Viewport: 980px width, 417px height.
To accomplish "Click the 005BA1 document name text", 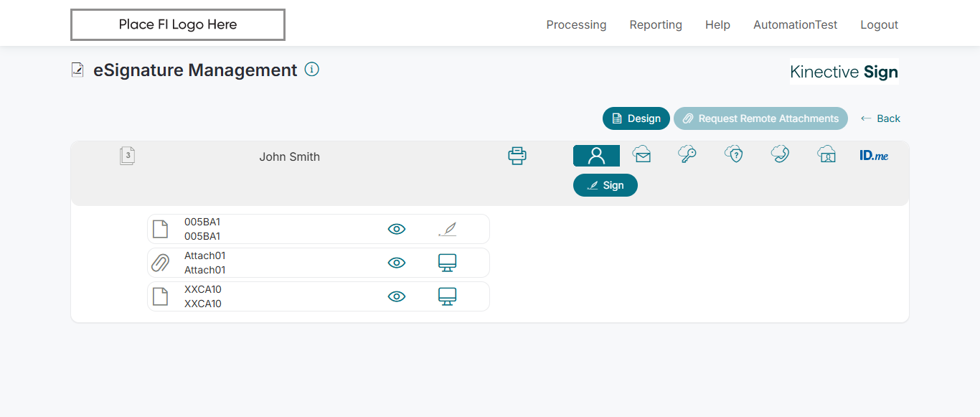I will [x=202, y=229].
